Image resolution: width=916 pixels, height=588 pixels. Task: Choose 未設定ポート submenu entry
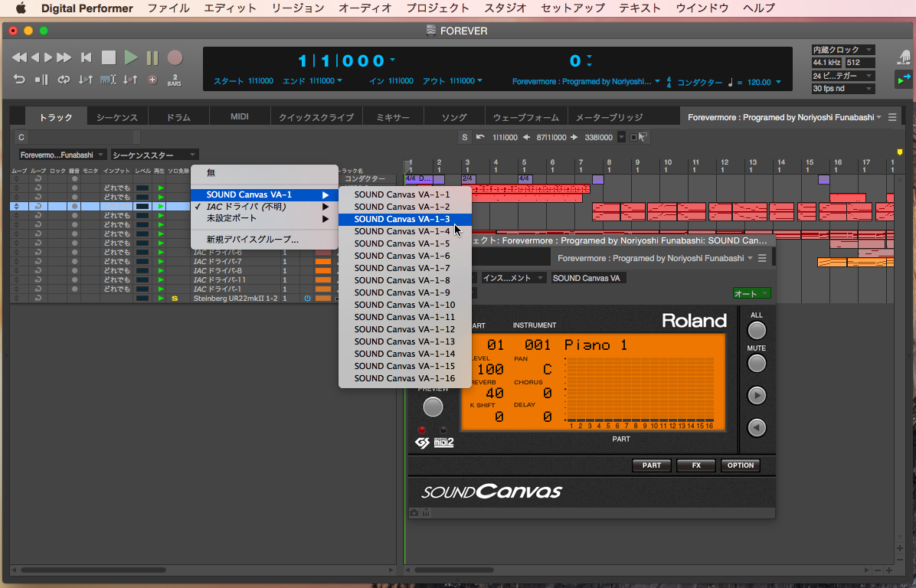pyautogui.click(x=265, y=218)
